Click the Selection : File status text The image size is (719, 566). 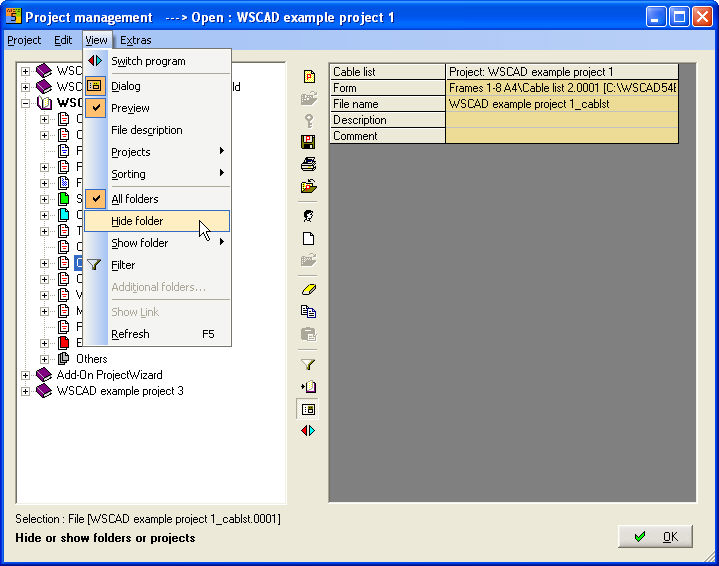point(148,519)
